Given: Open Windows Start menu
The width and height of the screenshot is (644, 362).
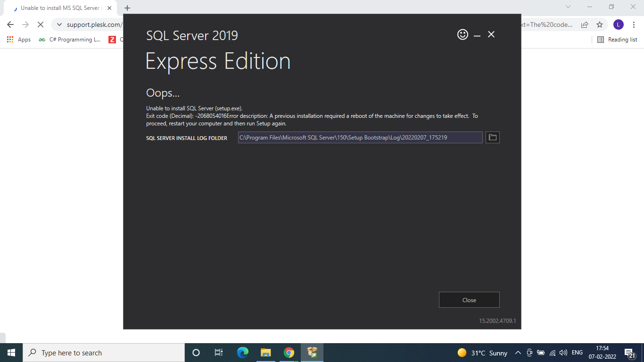Looking at the screenshot, I should coord(11,353).
